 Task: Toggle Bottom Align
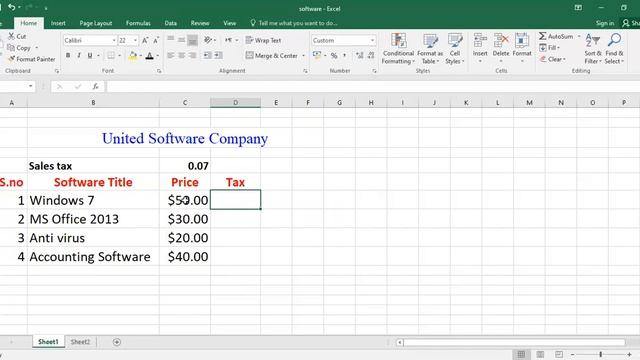(192, 40)
